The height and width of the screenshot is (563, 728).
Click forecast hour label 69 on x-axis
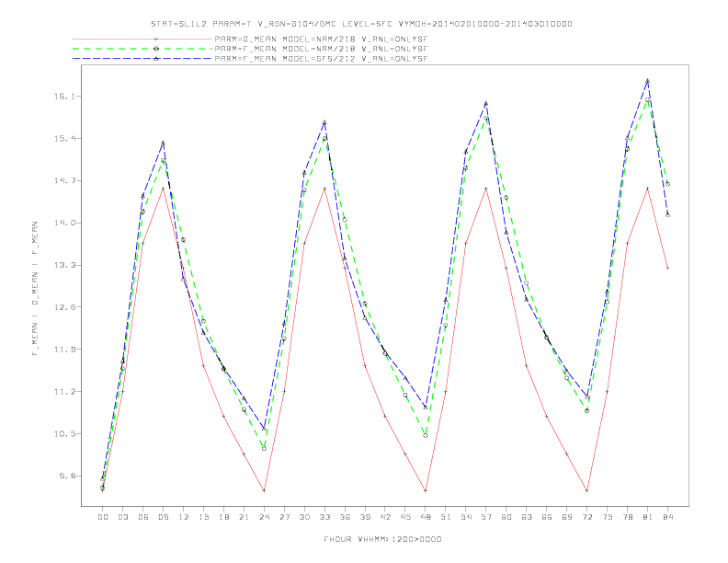(567, 517)
